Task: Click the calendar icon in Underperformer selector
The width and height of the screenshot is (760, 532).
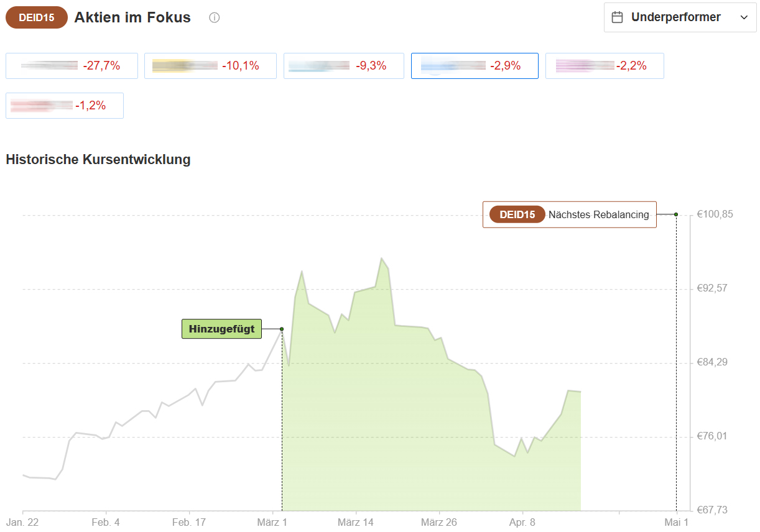Action: pos(618,17)
